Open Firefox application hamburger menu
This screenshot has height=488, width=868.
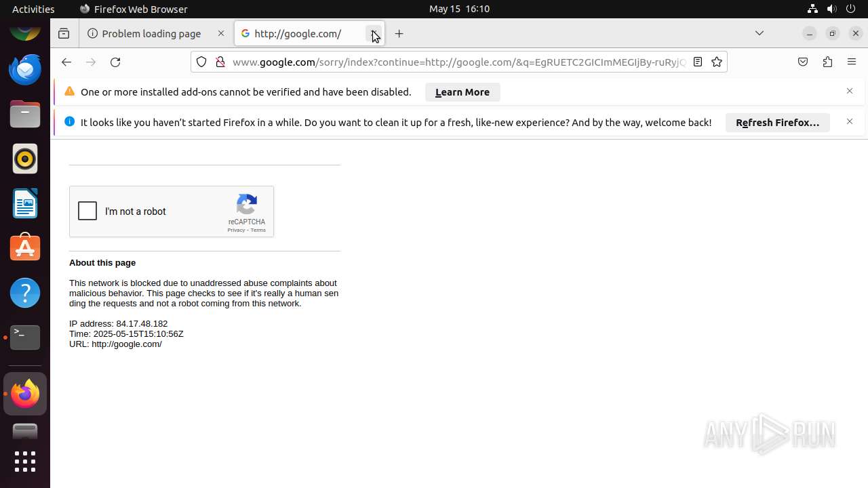852,62
